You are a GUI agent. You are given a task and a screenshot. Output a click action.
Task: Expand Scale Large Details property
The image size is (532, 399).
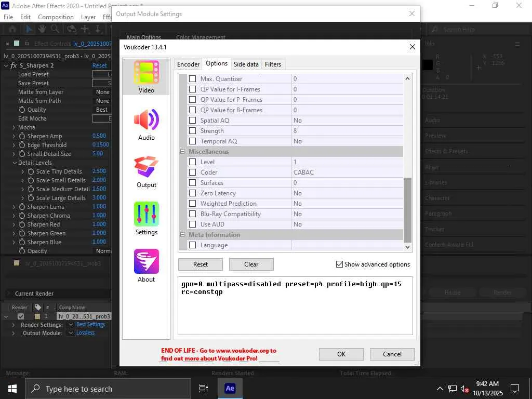tap(23, 198)
